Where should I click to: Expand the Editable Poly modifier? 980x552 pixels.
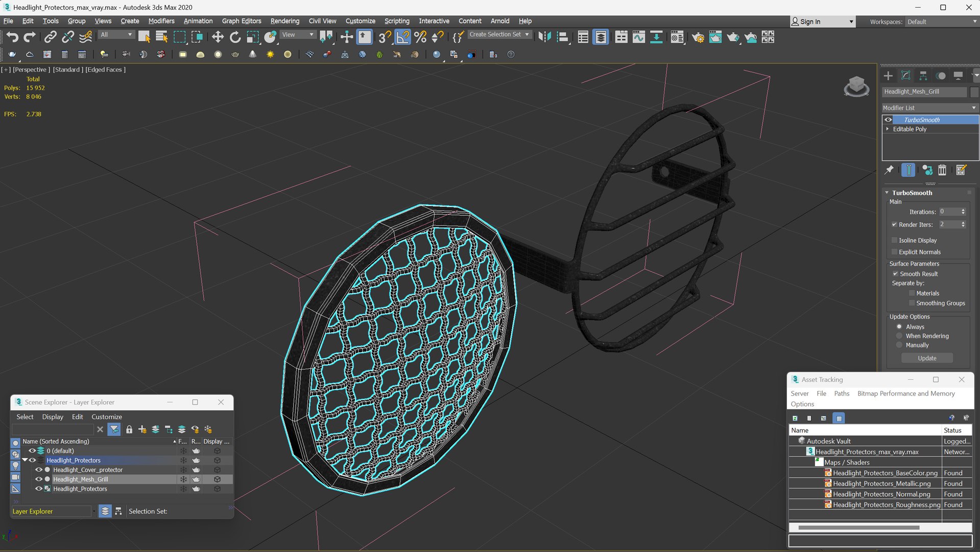[x=888, y=129]
